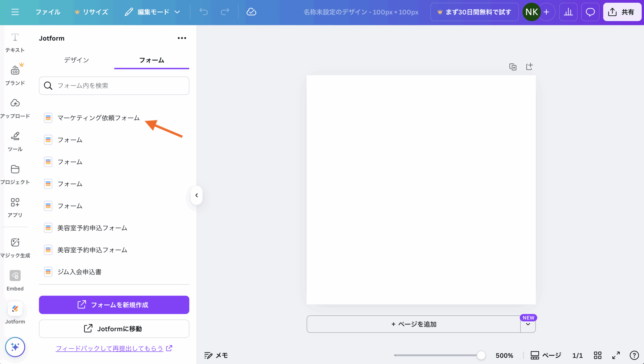The height and width of the screenshot is (364, 644).
Task: Duplicate page using copy icon above canvas
Action: 513,67
